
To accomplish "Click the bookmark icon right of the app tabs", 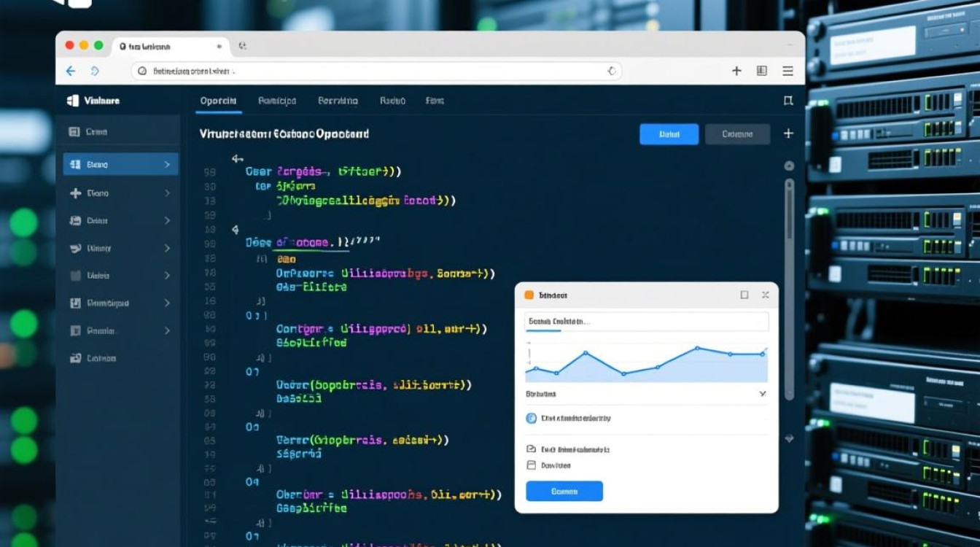I will coord(787,101).
